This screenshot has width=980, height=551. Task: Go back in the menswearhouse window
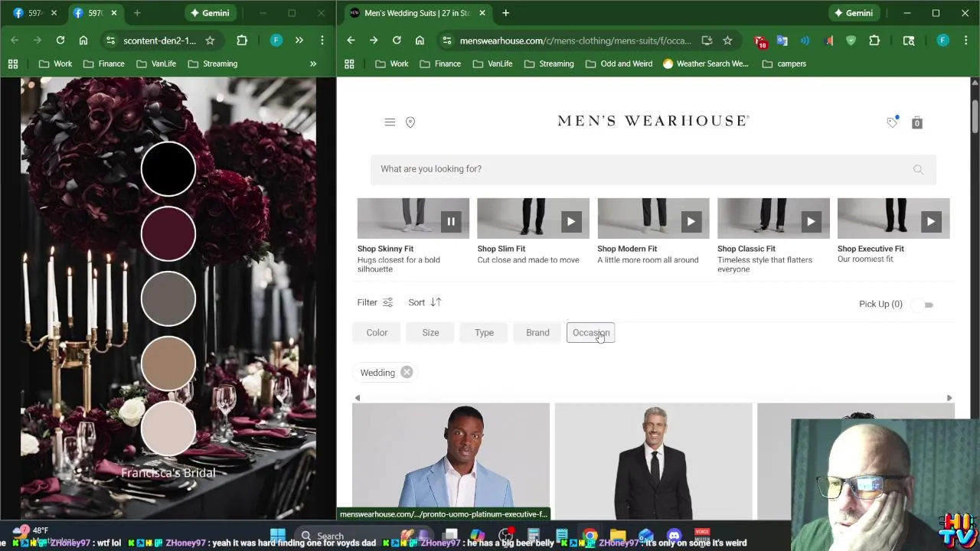click(351, 41)
